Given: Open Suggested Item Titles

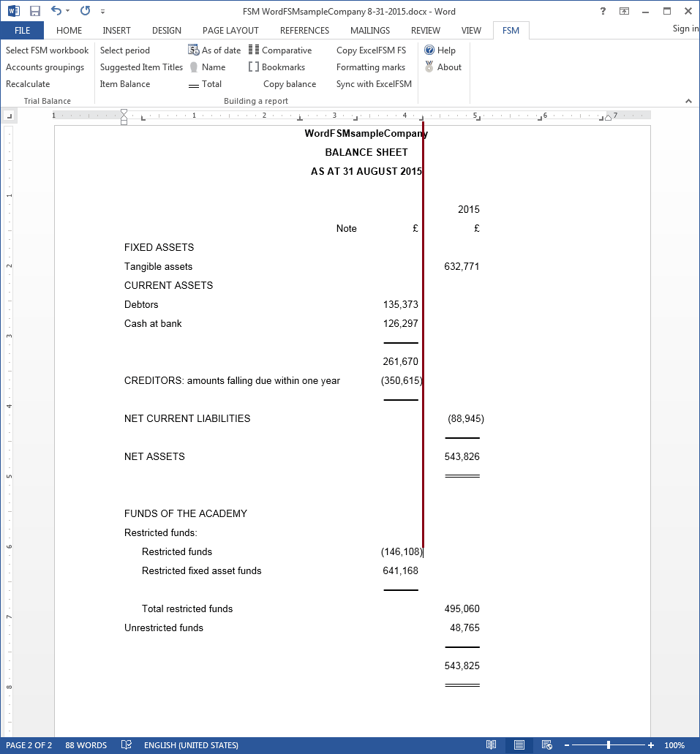Looking at the screenshot, I should pos(141,67).
